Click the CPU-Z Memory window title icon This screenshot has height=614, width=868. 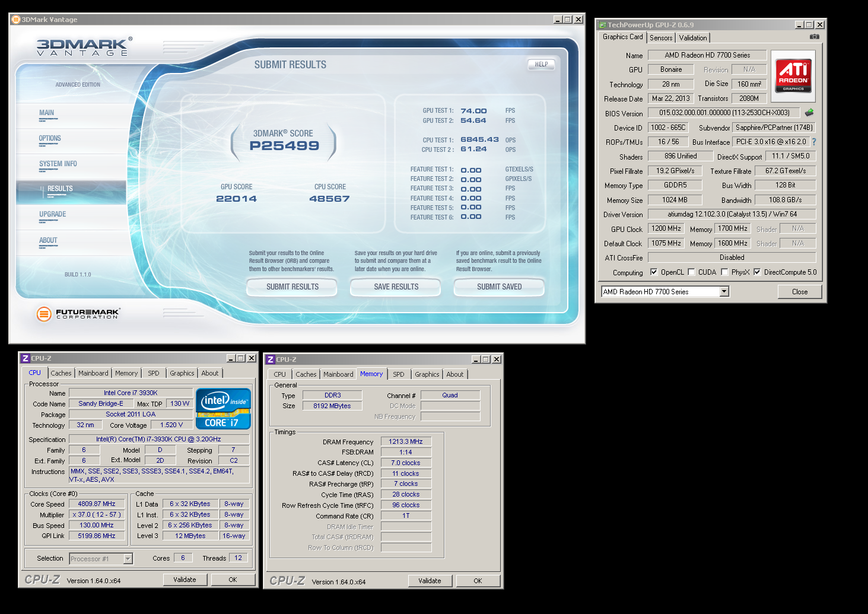click(x=270, y=360)
